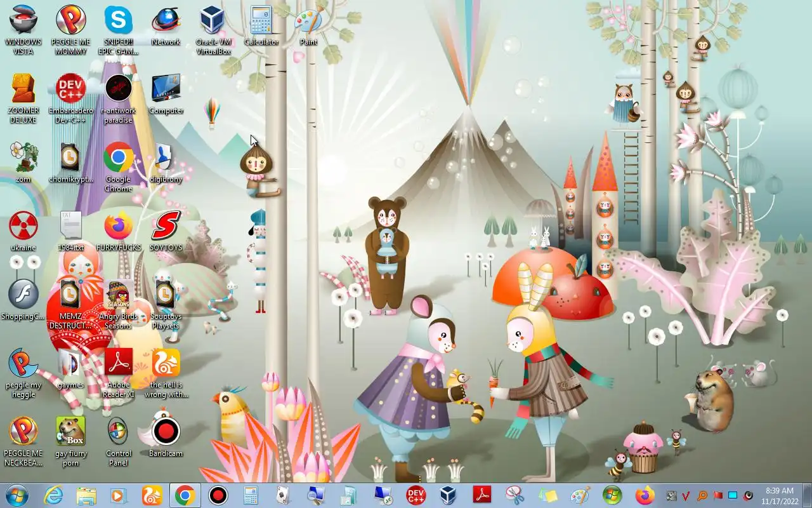Open Sticky Notes from the taskbar
812x508 pixels.
(x=547, y=495)
